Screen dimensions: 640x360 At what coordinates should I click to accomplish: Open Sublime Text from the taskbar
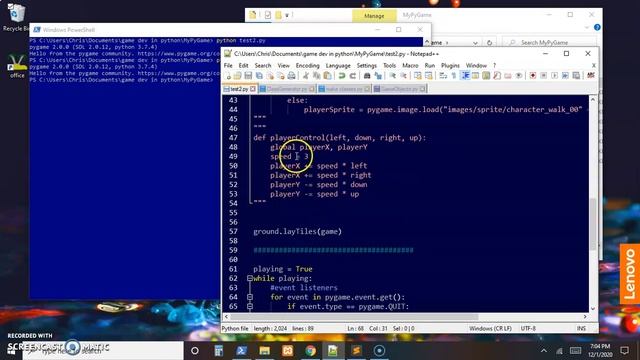tap(356, 350)
